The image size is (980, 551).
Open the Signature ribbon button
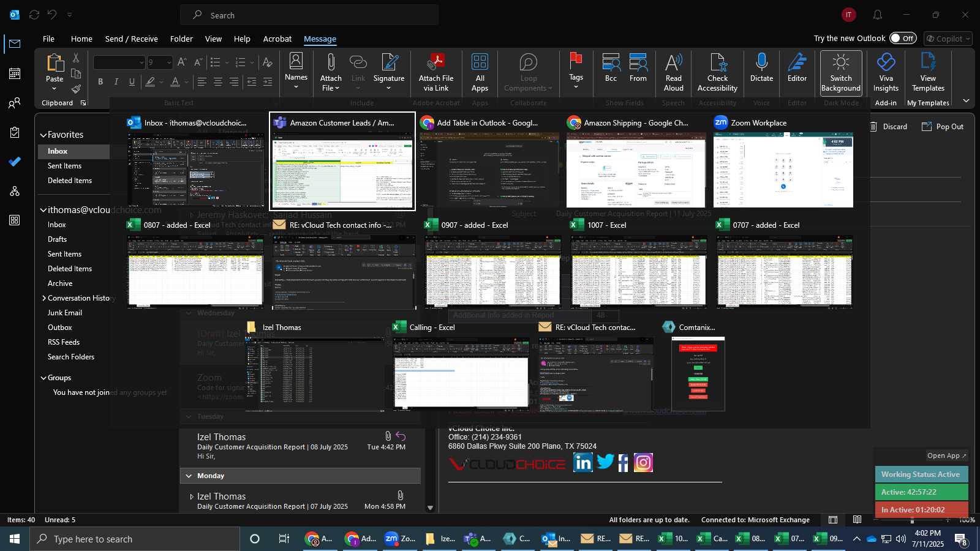(x=389, y=72)
